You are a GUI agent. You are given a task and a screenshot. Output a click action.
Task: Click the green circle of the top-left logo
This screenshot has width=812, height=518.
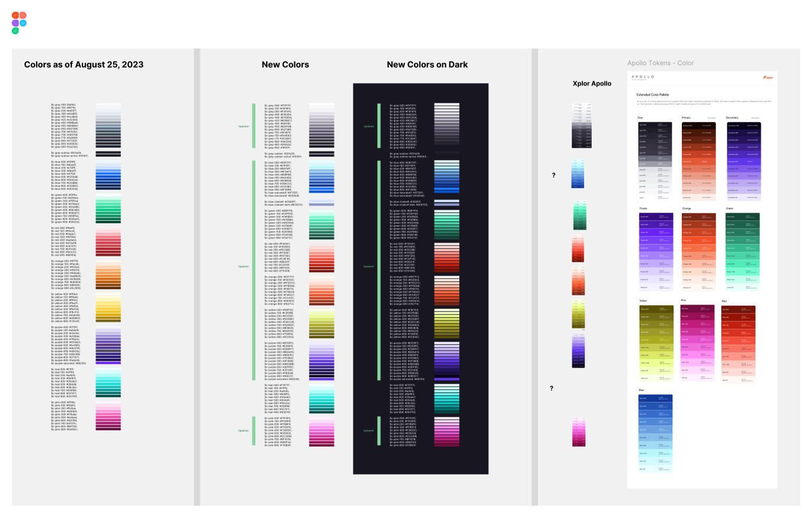tap(15, 31)
